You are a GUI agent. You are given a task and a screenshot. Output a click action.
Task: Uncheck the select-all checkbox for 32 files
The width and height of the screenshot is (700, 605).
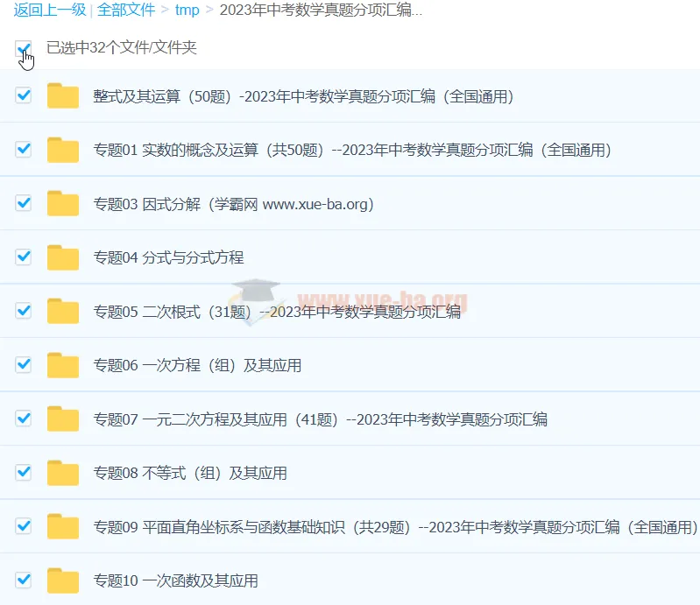coord(23,48)
